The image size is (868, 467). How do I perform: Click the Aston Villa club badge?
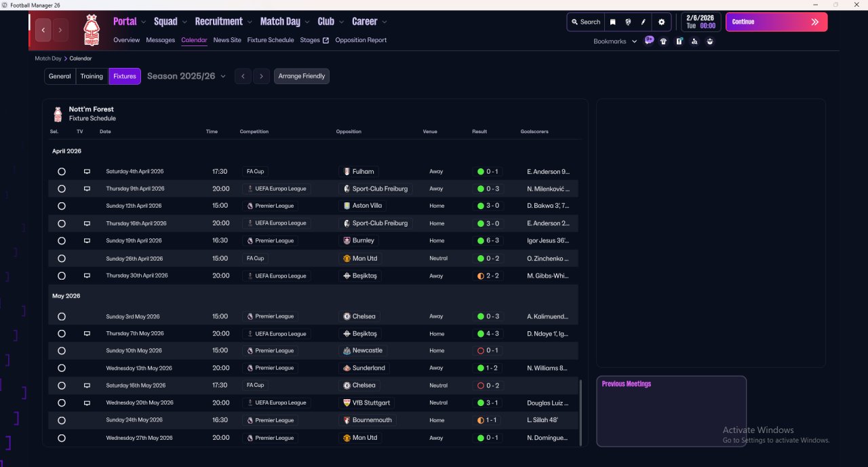[x=347, y=206]
